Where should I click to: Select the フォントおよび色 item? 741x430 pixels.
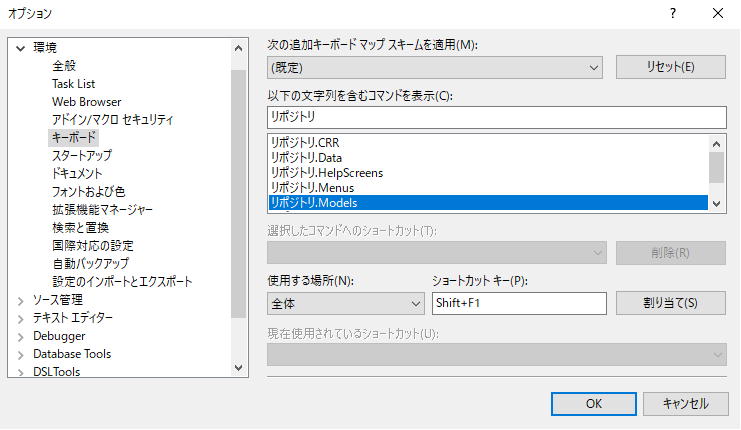(88, 191)
